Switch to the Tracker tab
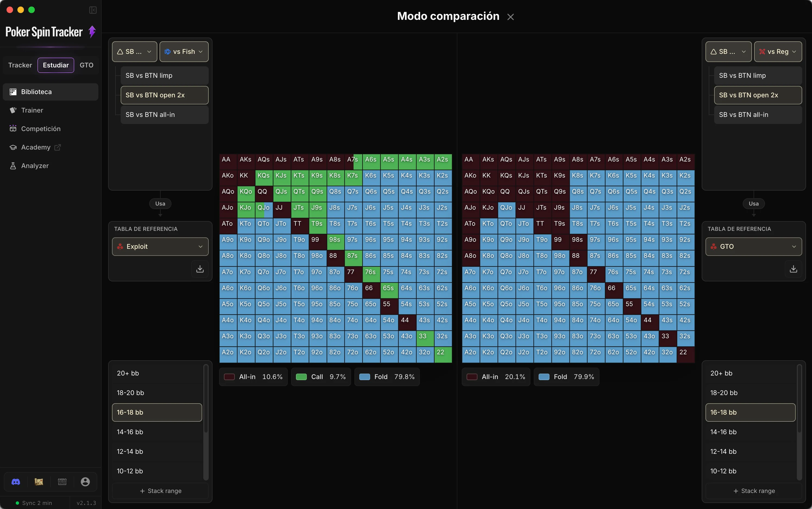The width and height of the screenshot is (812, 509). pyautogui.click(x=20, y=65)
